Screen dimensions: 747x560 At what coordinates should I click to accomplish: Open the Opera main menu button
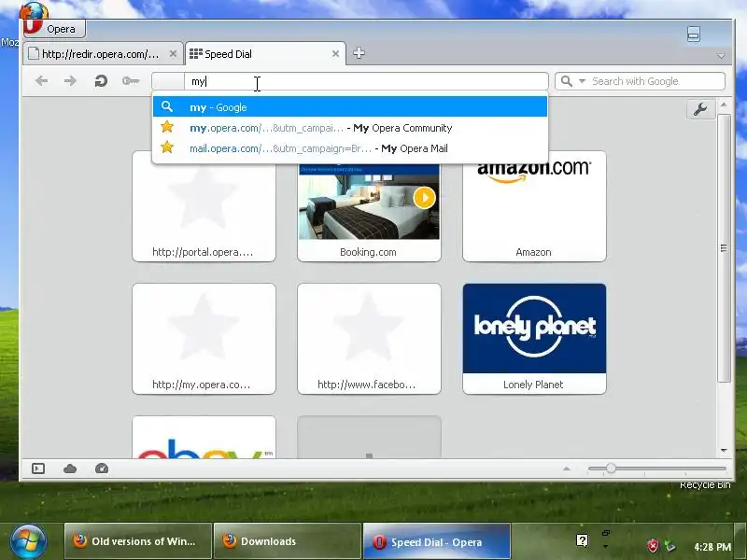(x=54, y=29)
